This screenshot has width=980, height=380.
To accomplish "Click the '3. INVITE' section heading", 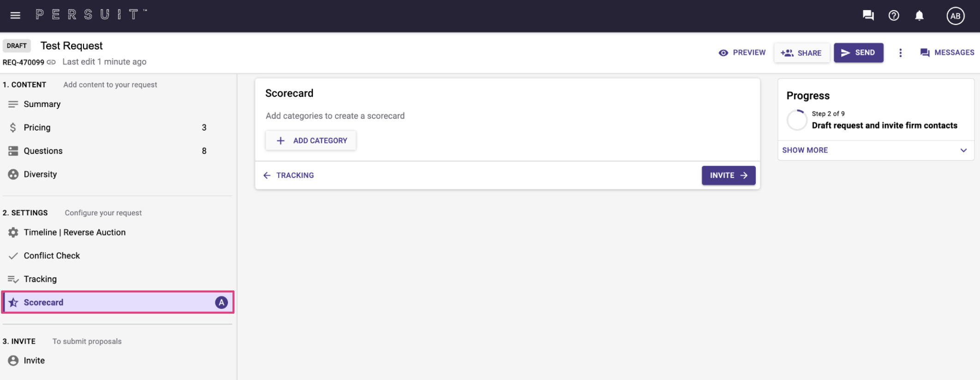I will tap(19, 341).
